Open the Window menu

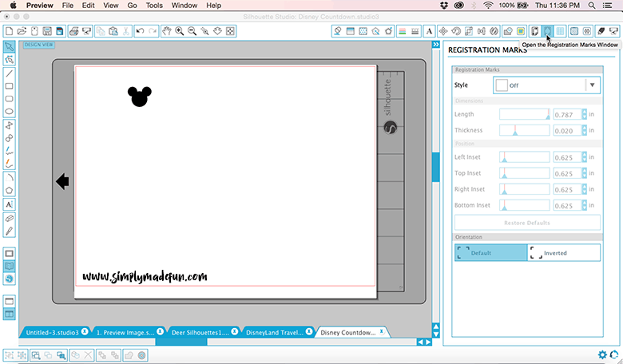[185, 6]
